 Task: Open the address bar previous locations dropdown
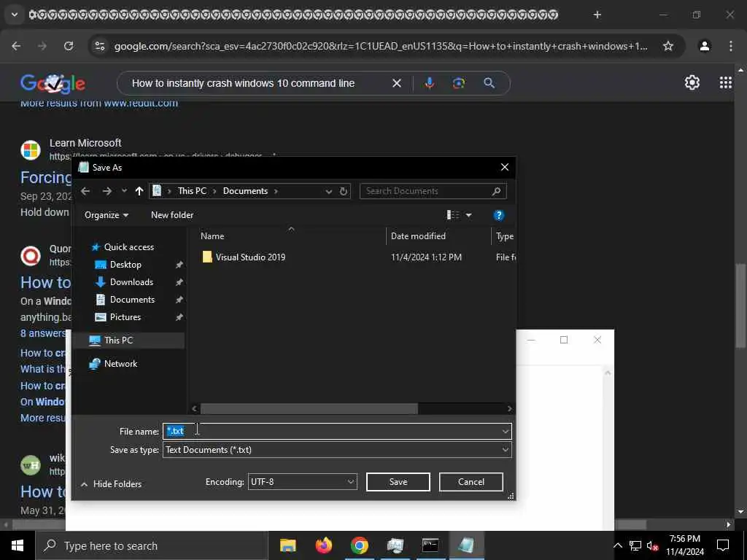[x=329, y=192]
